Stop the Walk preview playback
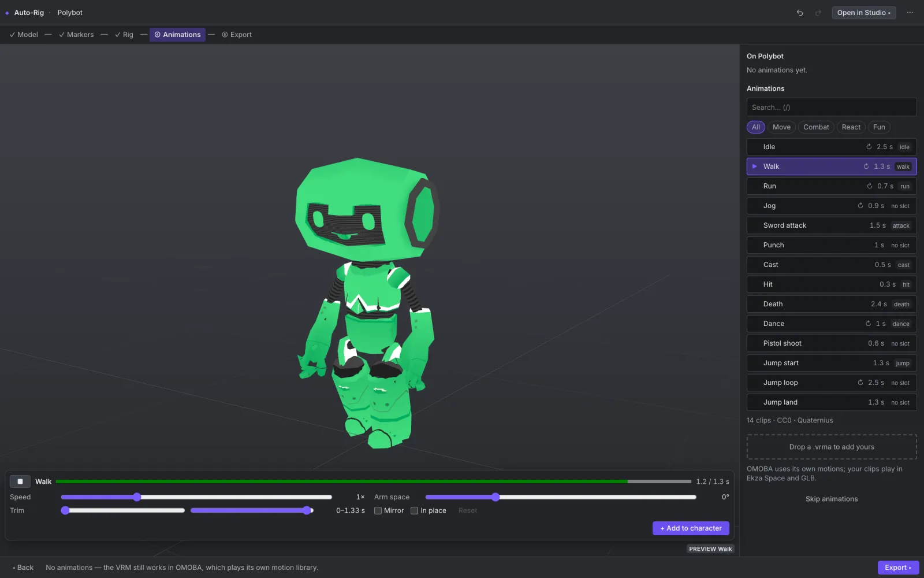The width and height of the screenshot is (924, 578). 20,481
